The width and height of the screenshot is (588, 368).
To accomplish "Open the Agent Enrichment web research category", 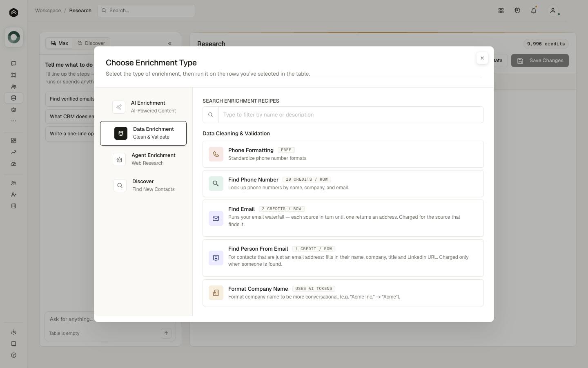I will (143, 159).
